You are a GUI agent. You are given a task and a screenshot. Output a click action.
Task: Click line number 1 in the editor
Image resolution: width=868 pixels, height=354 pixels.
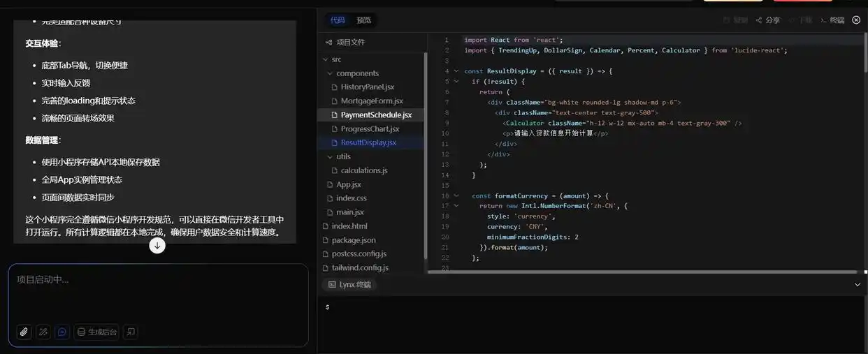(446, 40)
